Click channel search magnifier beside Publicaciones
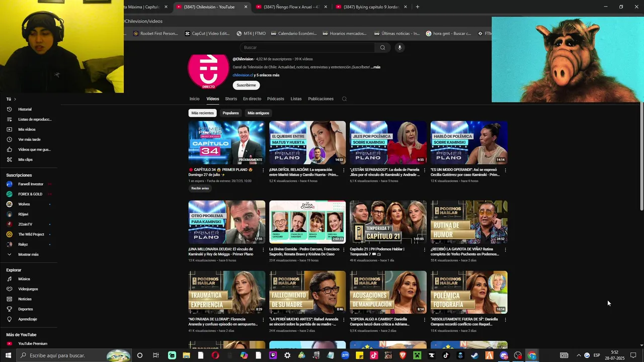The height and width of the screenshot is (362, 644). [x=344, y=99]
